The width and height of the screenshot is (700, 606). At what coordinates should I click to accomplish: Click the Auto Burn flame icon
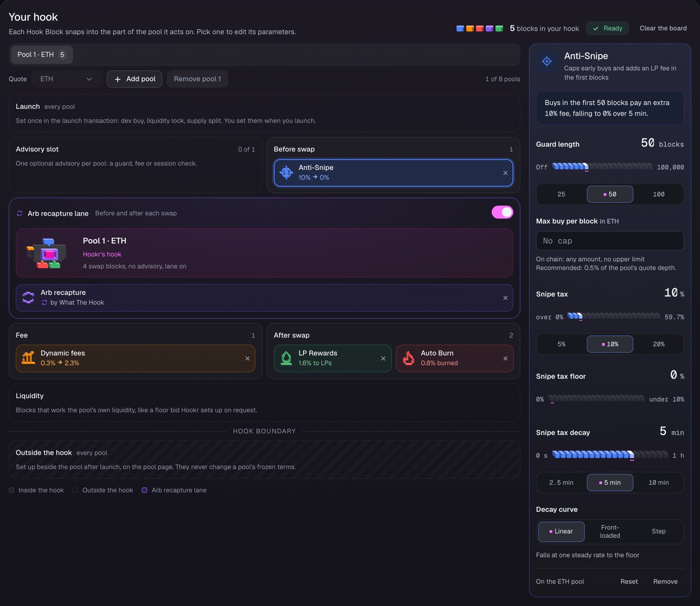pyautogui.click(x=409, y=358)
